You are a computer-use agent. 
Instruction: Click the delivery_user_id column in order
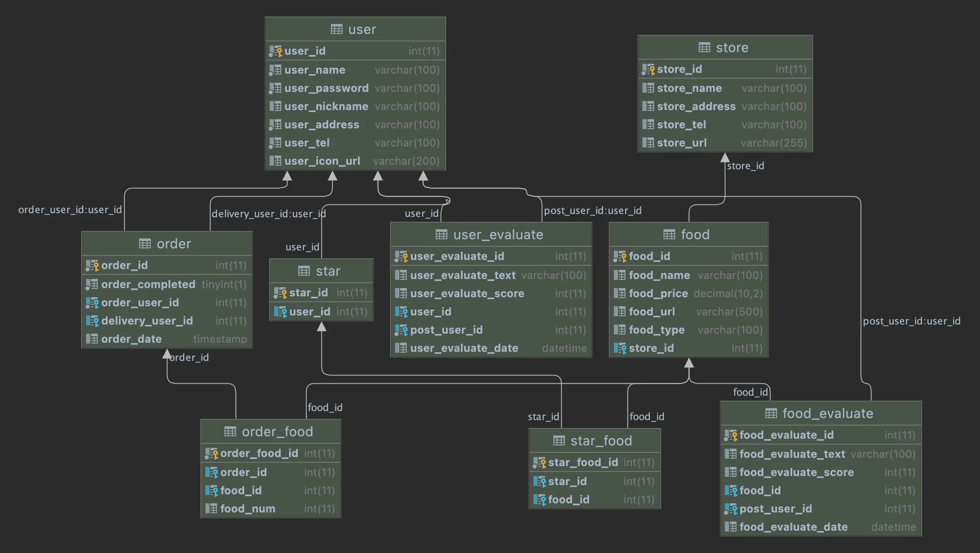[x=167, y=321]
